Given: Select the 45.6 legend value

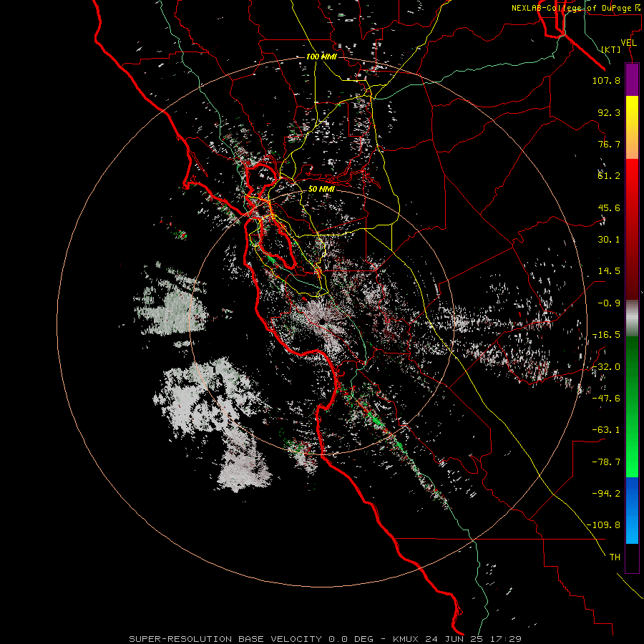Looking at the screenshot, I should pyautogui.click(x=609, y=208).
